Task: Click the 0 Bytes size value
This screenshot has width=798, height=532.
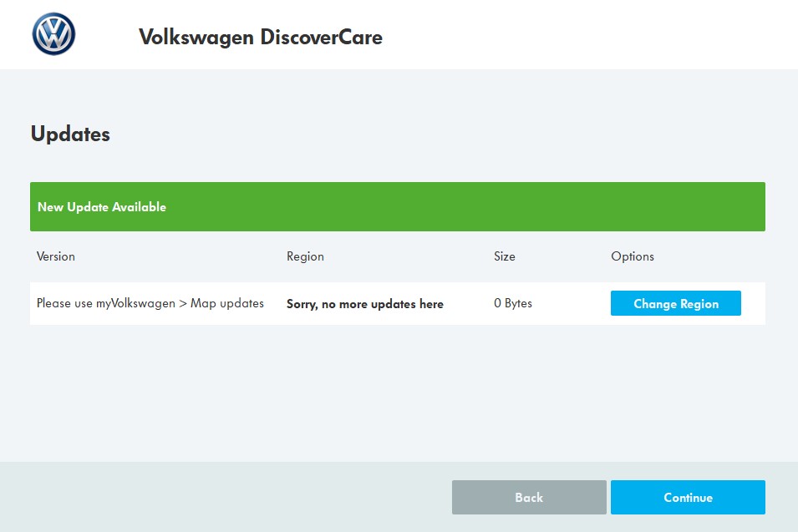Action: pos(512,303)
